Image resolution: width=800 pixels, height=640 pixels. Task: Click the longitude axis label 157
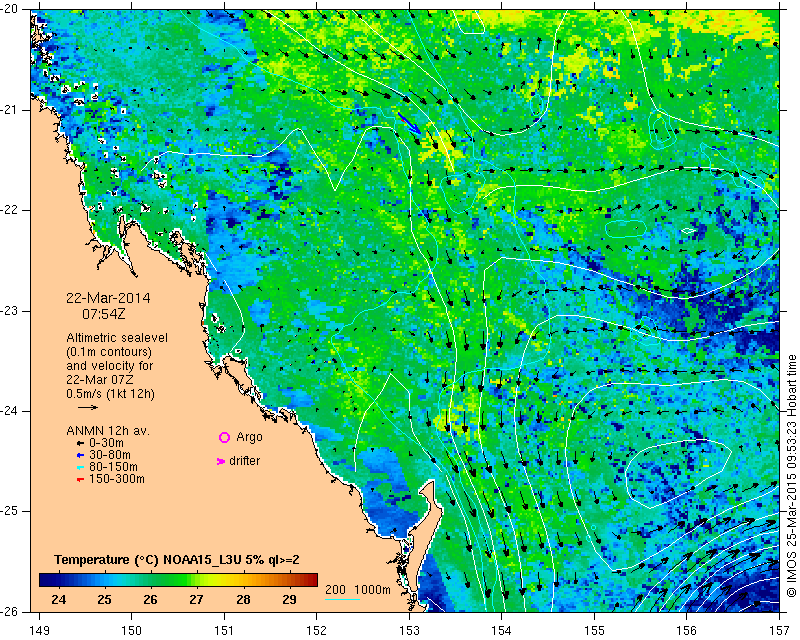780,631
